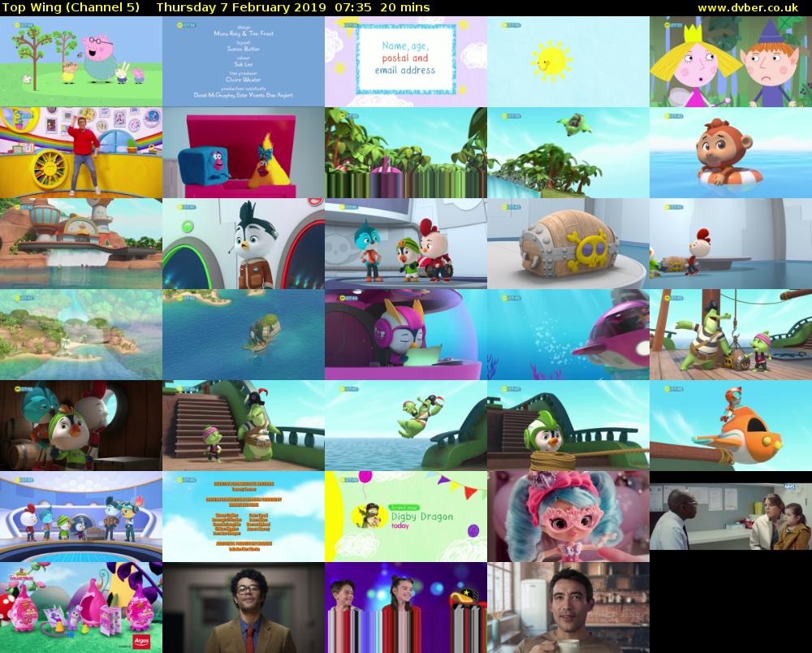
Task: Open the blue-haired doll advert thumbnail
Action: 568,516
